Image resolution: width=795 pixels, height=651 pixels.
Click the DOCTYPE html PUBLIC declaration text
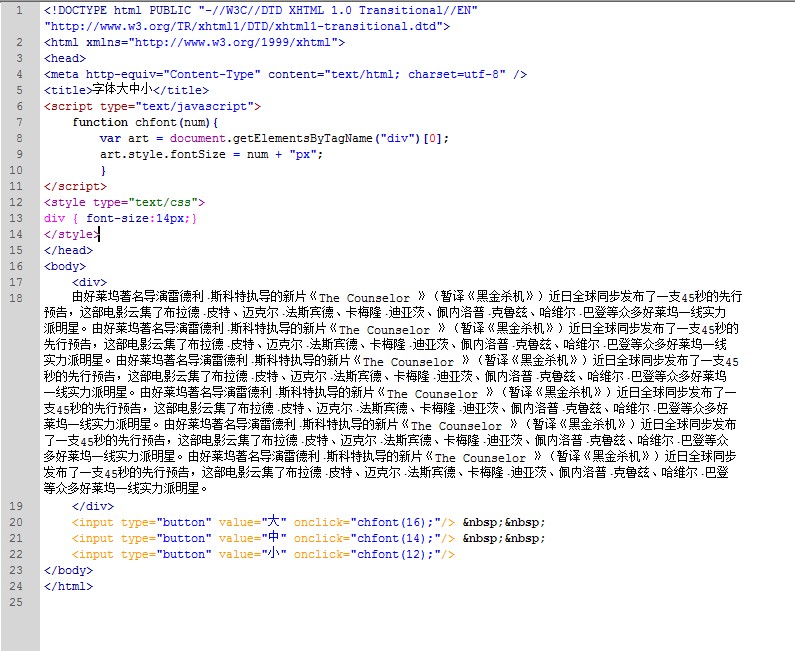pyautogui.click(x=261, y=10)
